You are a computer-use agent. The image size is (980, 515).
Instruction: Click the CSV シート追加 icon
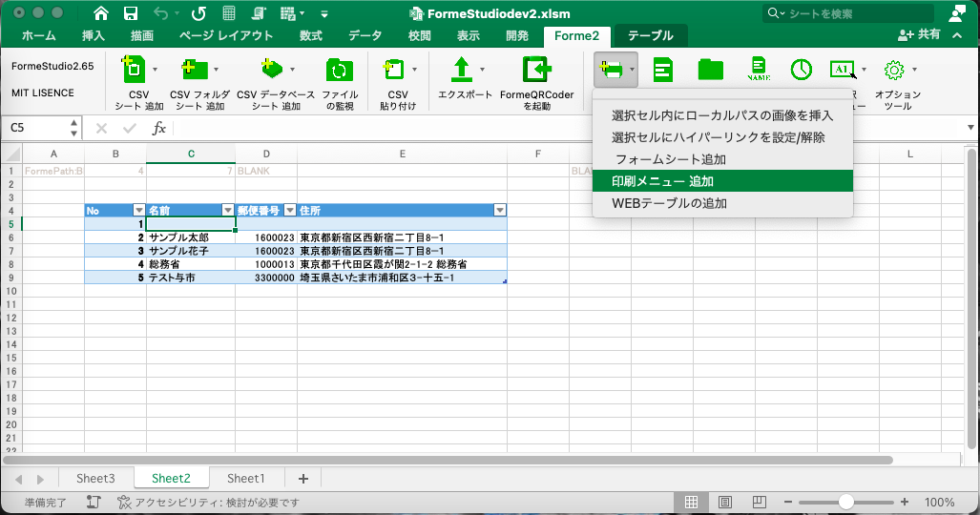pos(134,71)
